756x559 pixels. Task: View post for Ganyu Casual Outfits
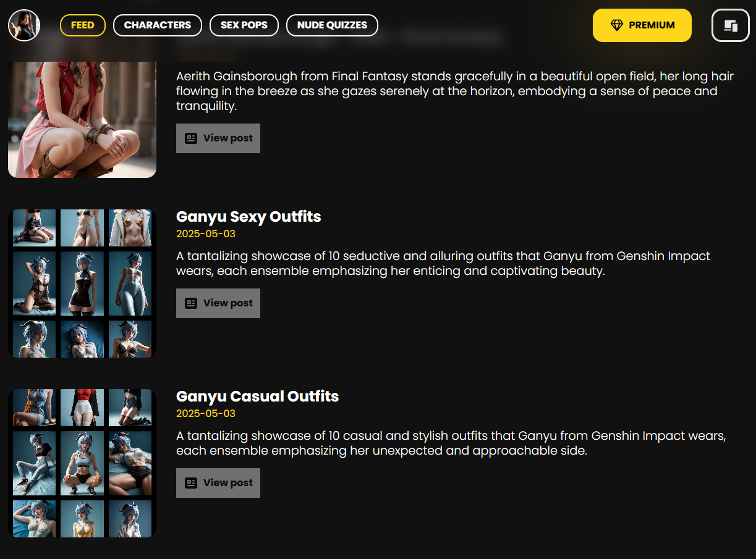(x=218, y=483)
